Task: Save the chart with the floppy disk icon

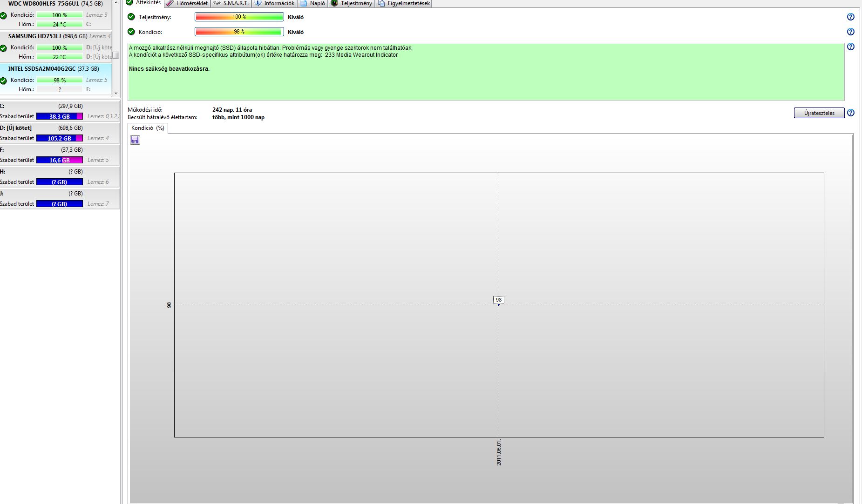Action: 135,140
